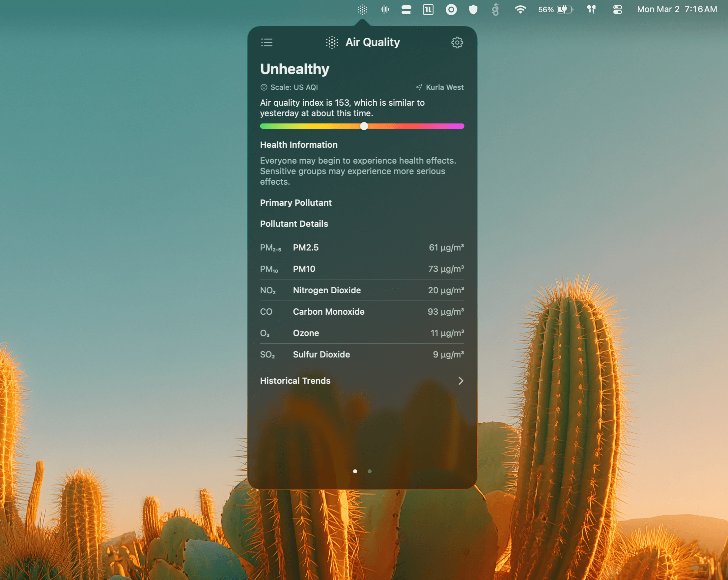The image size is (728, 580).
Task: Click the AirPods icon in the menu bar
Action: (x=591, y=10)
